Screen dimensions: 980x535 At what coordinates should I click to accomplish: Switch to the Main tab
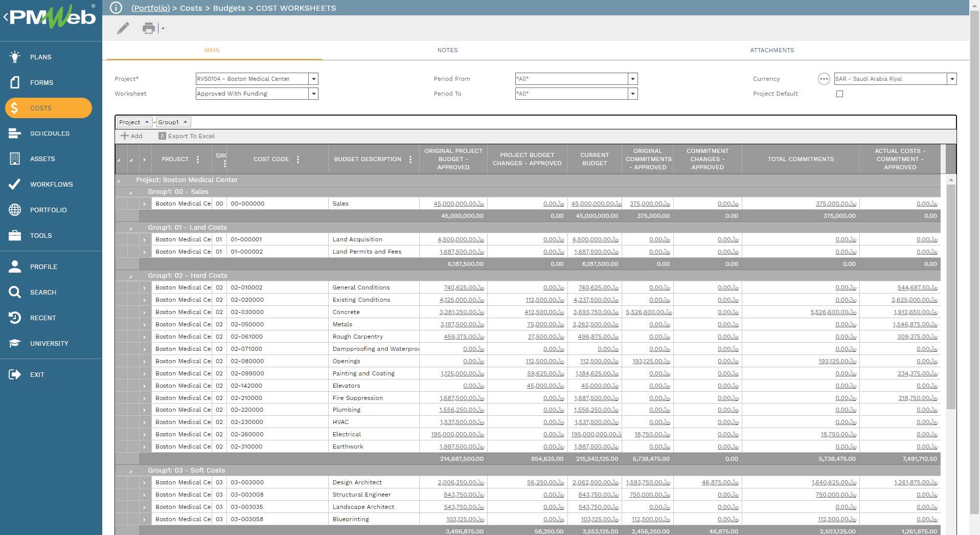212,50
